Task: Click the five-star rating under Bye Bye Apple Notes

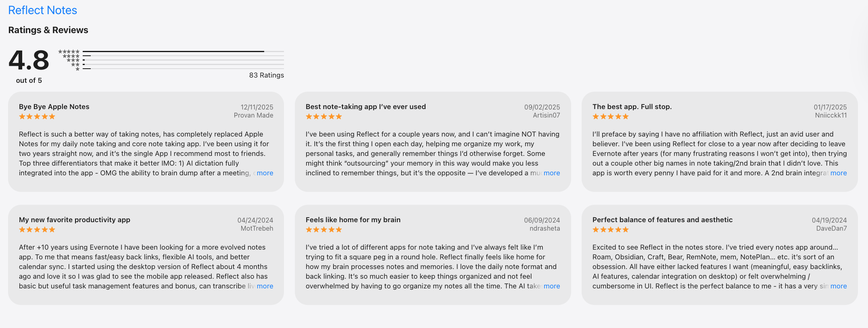Action: pos(37,116)
